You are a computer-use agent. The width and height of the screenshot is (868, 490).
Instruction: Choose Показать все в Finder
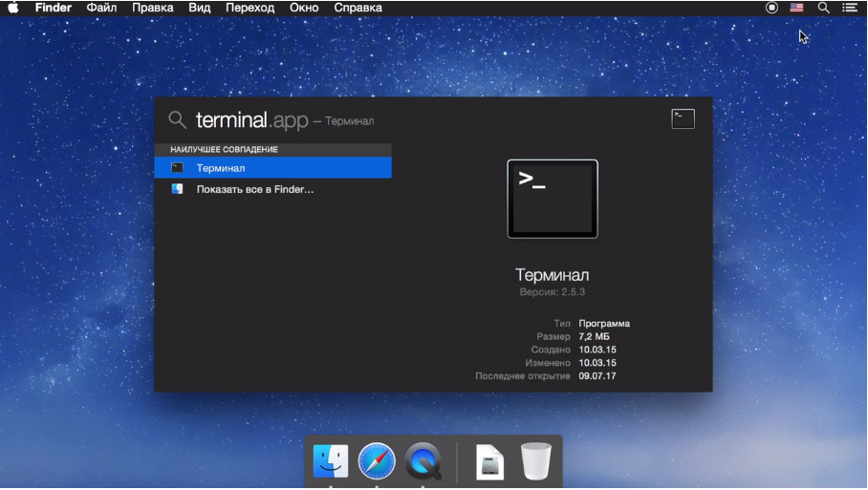[x=272, y=189]
